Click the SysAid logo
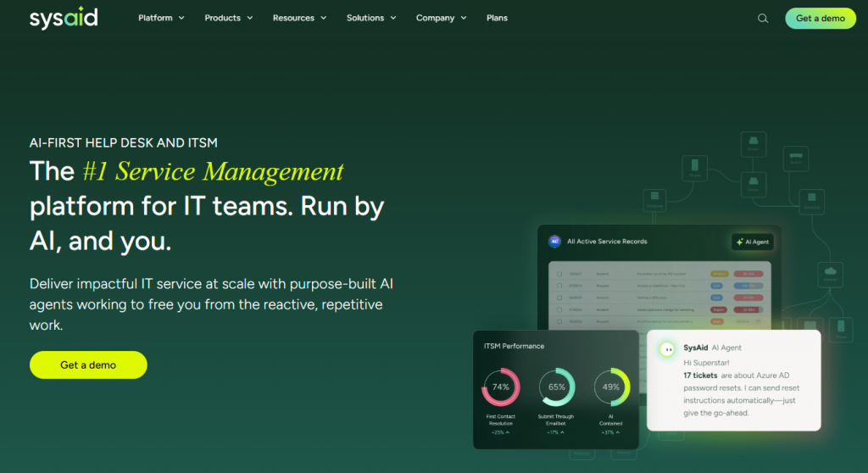868x473 pixels. (x=64, y=18)
